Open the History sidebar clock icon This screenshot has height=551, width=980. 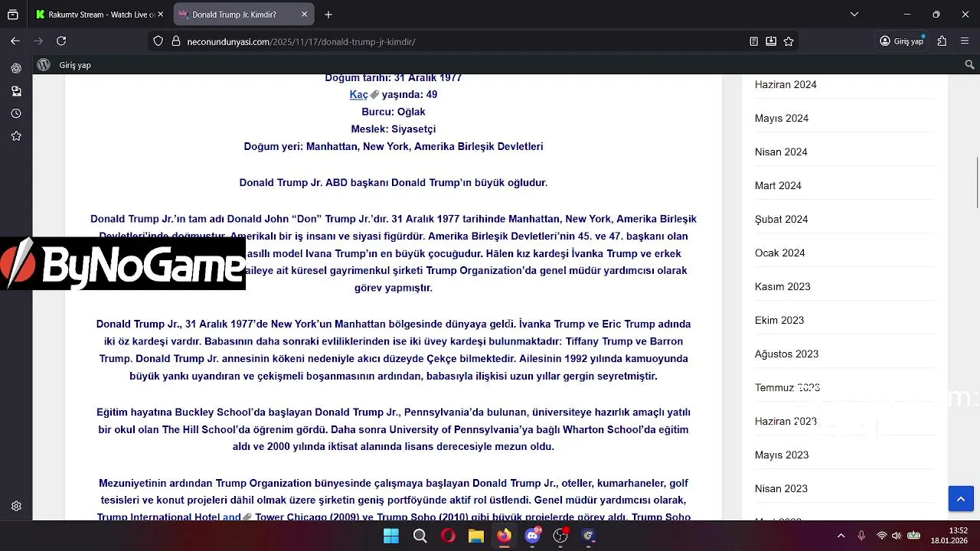[16, 113]
